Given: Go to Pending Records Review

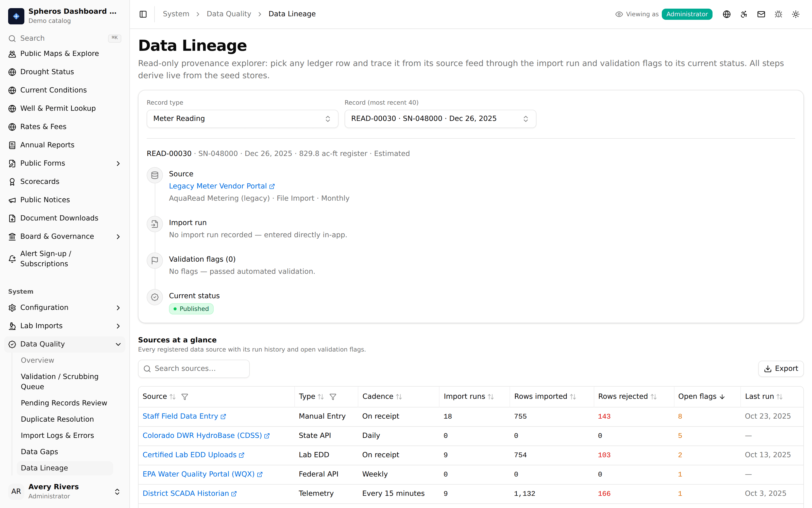Looking at the screenshot, I should coord(65,403).
